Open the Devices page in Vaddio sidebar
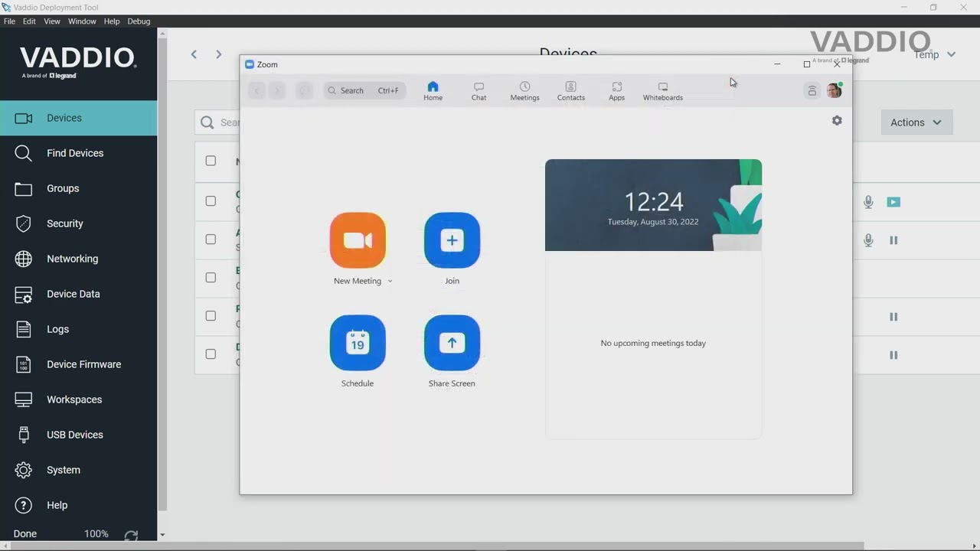The image size is (980, 551). [79, 118]
